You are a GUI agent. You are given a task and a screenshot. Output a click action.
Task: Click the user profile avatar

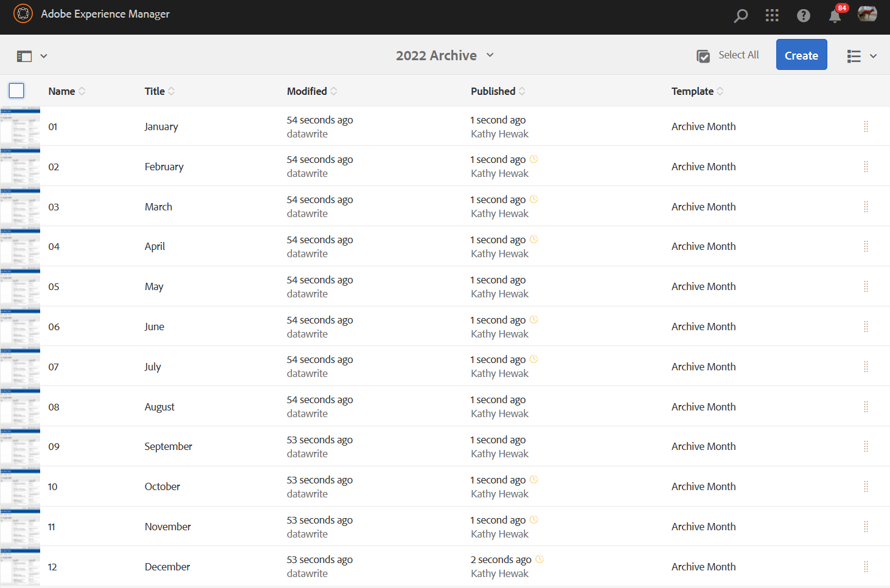(x=867, y=14)
